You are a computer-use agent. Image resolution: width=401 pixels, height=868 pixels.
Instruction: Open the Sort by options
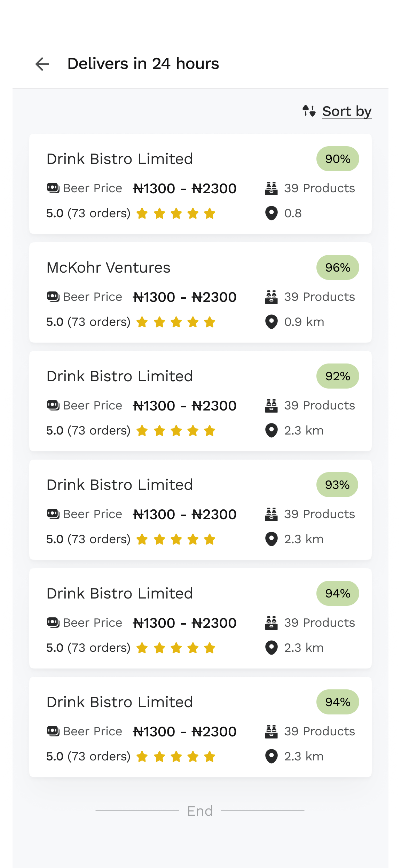[x=347, y=111]
